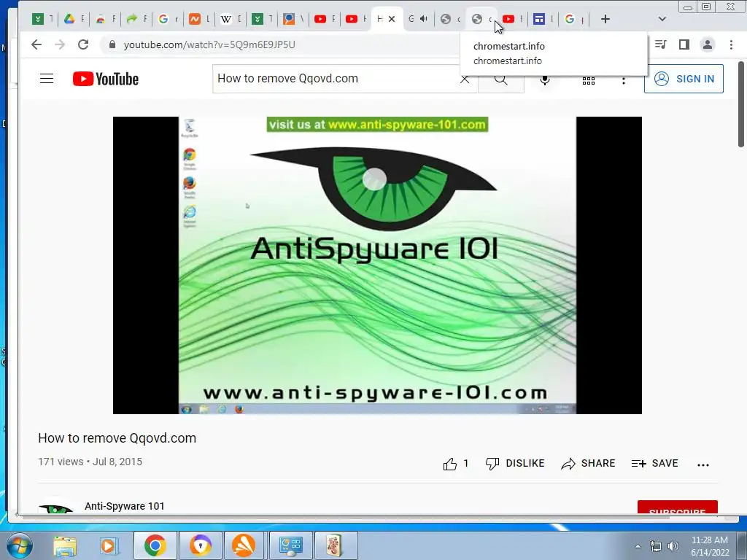Switch to the blue window-icon tab
This screenshot has width=747, height=560.
coord(543,19)
